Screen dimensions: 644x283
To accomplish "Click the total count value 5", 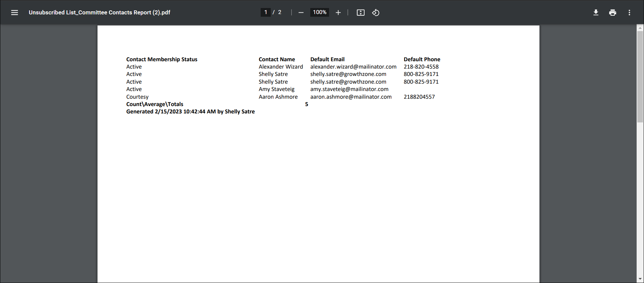I will pos(307,104).
